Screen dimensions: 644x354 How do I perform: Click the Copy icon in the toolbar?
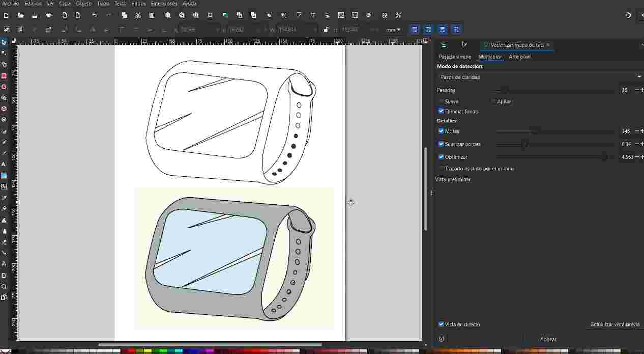pos(124,15)
